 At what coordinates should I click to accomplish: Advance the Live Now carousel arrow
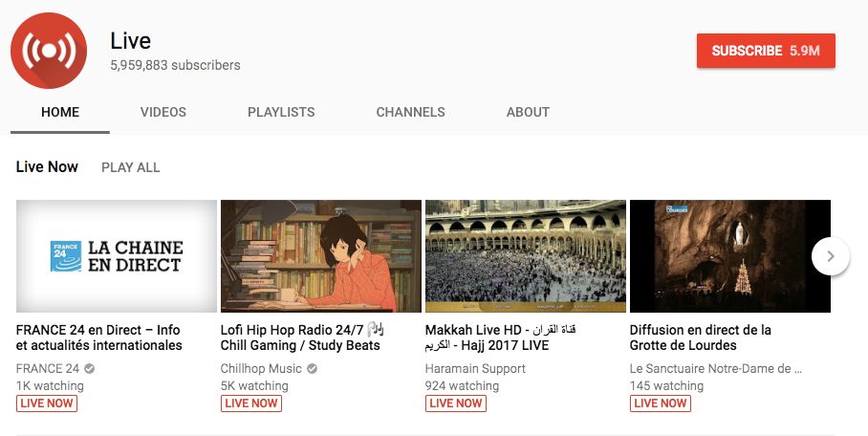point(831,256)
